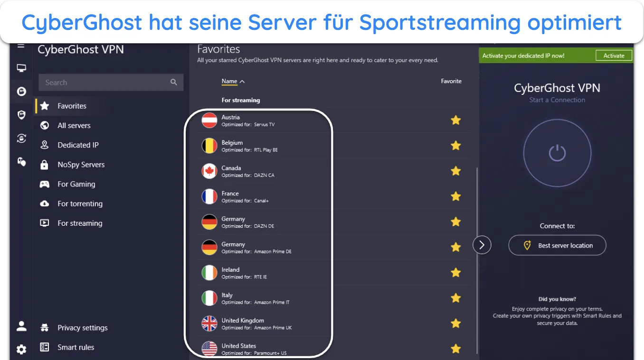Click the power connect button
Viewport: 644px width, 360px height.
[x=557, y=153]
